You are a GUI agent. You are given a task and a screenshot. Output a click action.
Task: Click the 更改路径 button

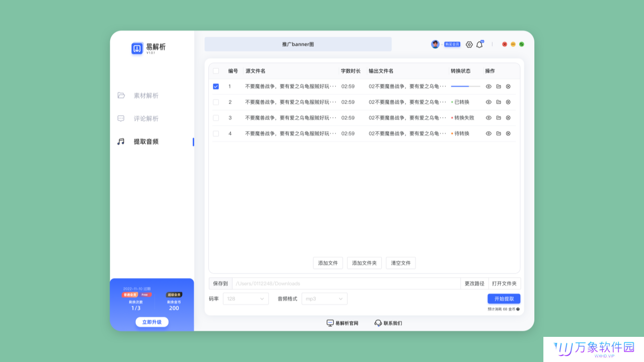point(474,284)
